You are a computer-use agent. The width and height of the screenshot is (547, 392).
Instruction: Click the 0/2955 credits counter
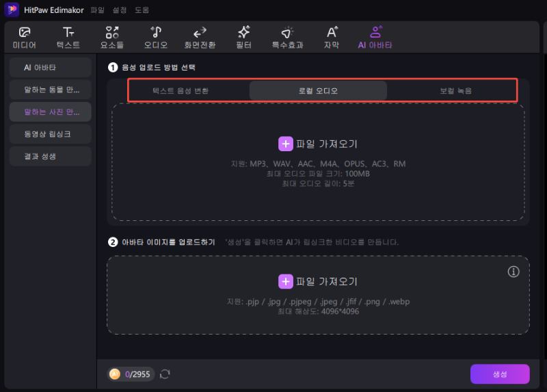pos(137,374)
